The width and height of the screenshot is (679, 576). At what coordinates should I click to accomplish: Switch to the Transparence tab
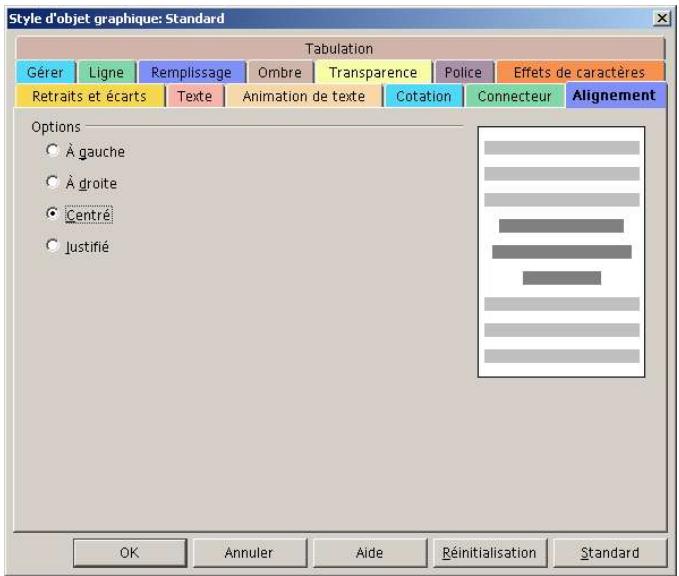tap(373, 72)
